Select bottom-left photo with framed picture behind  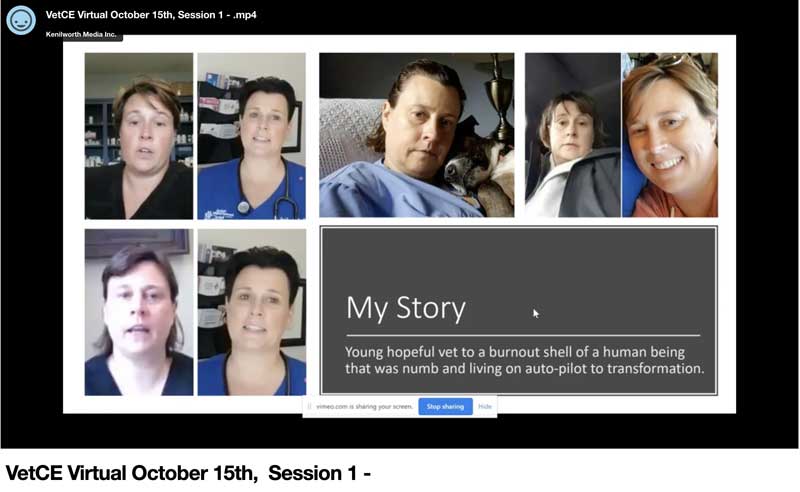[x=139, y=312]
